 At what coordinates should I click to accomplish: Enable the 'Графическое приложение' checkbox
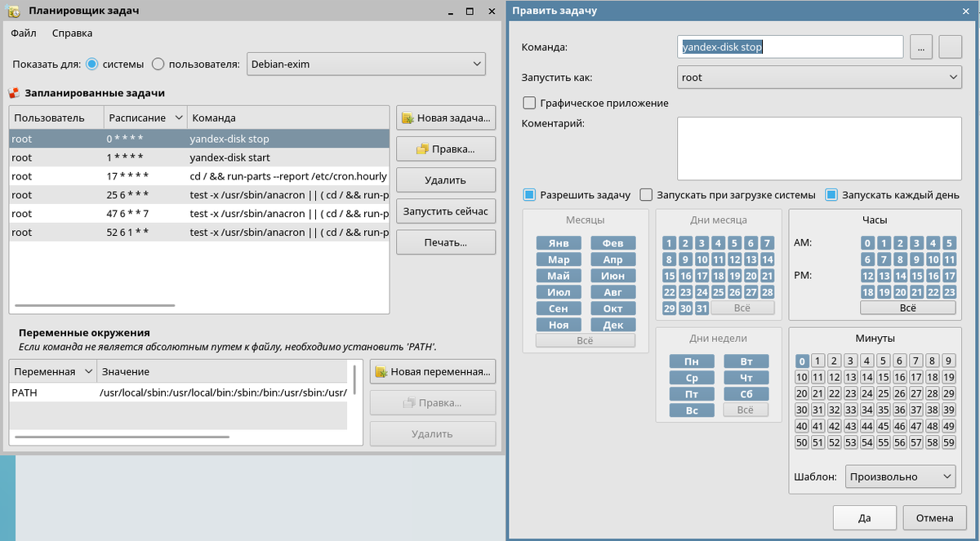[x=529, y=104]
